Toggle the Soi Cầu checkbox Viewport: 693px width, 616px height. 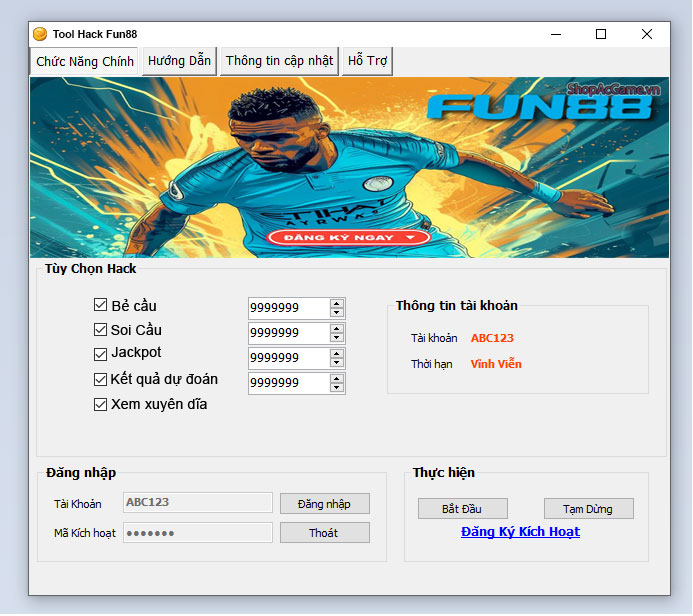point(100,329)
